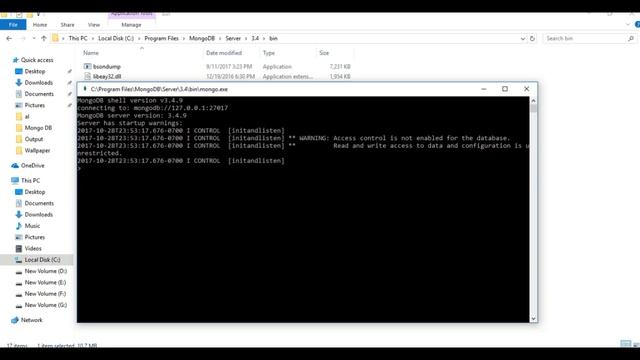Open Downloads under This PC
This screenshot has width=640, height=360.
(38, 215)
